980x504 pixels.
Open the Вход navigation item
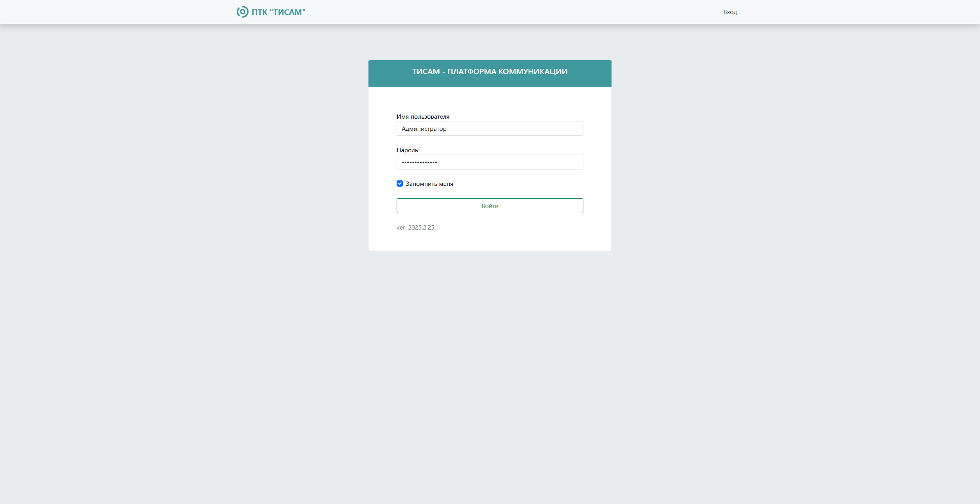[730, 12]
